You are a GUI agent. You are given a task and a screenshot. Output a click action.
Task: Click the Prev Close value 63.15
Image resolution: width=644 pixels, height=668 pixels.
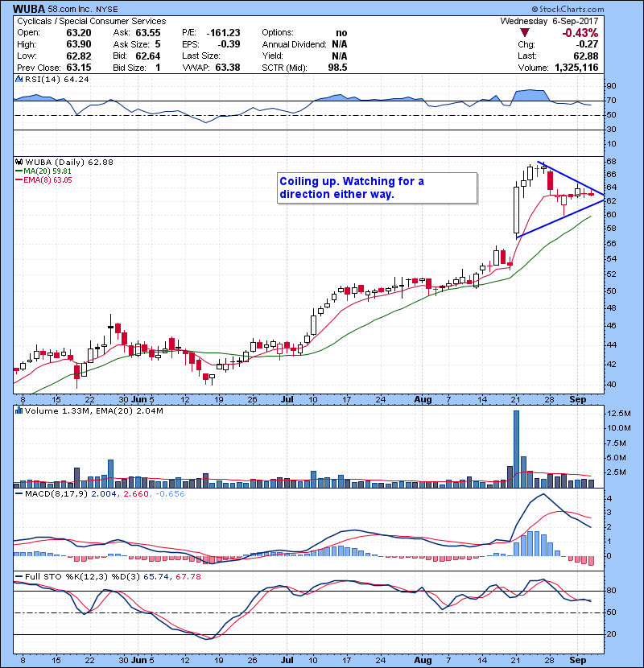(x=79, y=68)
